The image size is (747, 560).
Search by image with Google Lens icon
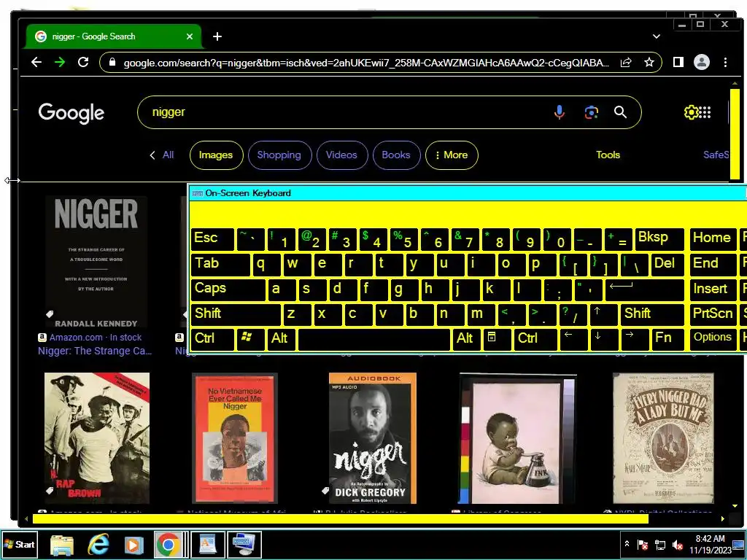(x=591, y=112)
